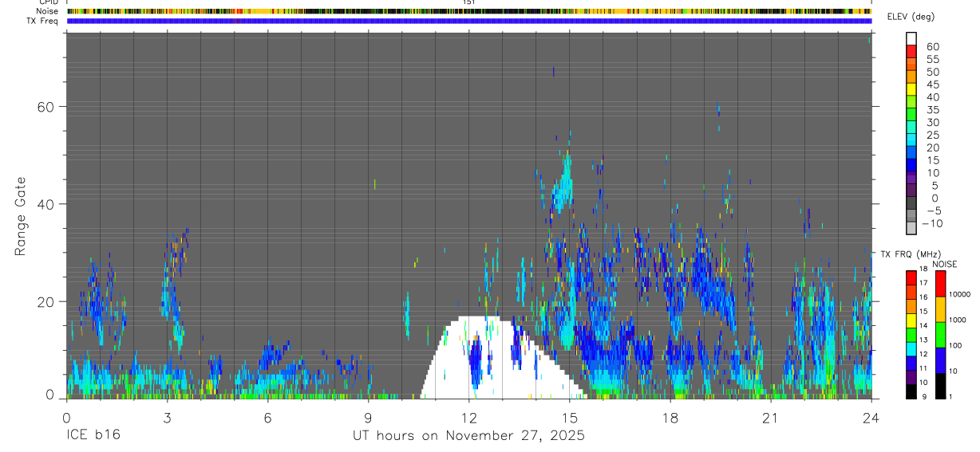Click the '60' label on ELEV colorbar
The image size is (980, 452).
point(932,46)
